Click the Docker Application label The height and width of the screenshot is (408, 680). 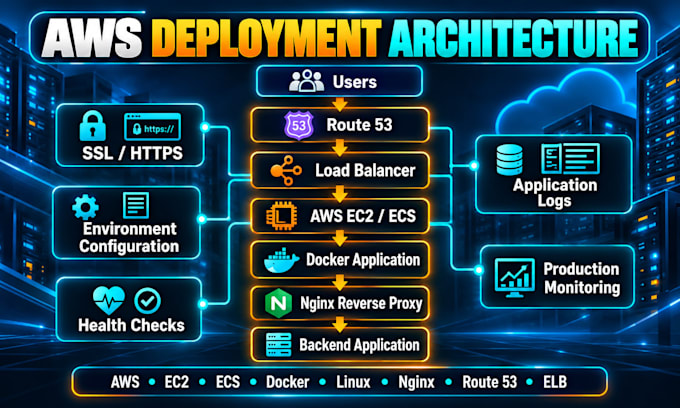(x=363, y=260)
